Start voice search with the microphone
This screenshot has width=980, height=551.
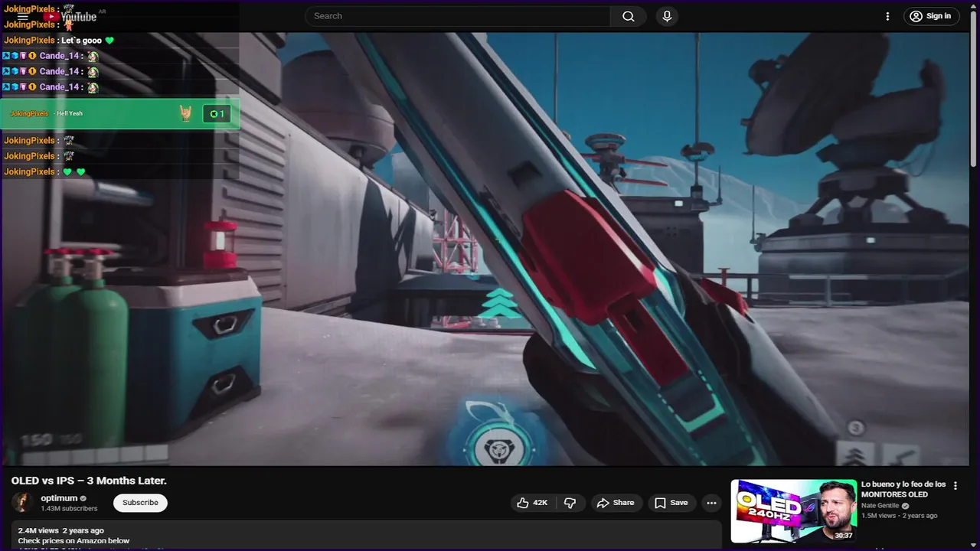[667, 16]
